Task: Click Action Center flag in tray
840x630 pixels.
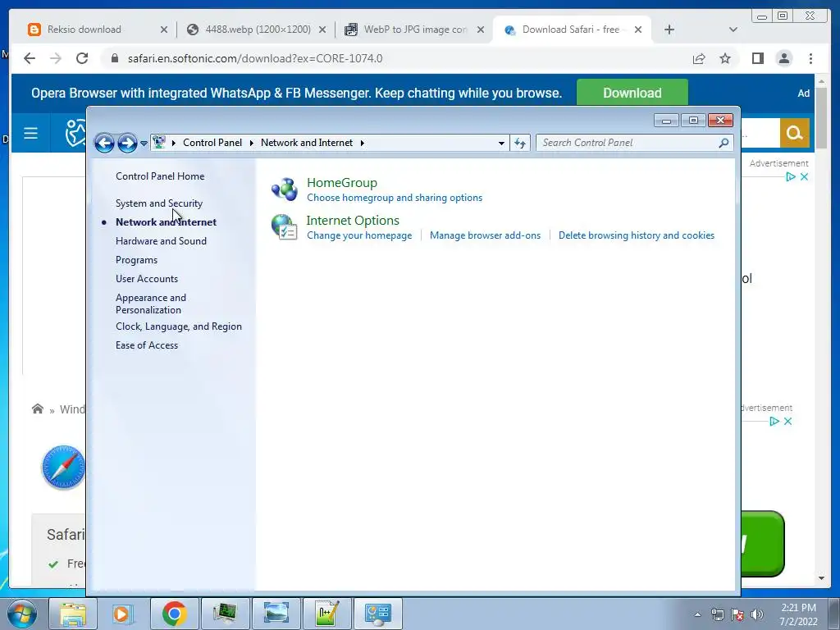Action: (x=737, y=614)
